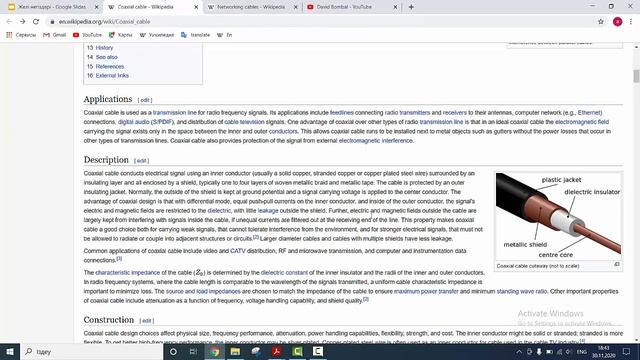
Task: Jump to History in the contents
Action: pos(104,48)
